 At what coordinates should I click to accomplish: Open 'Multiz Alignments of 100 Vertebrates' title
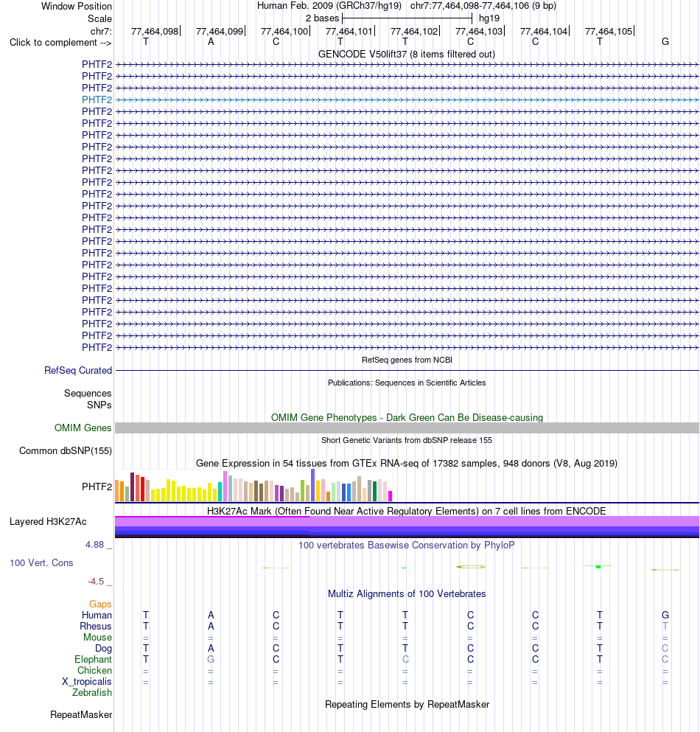tap(407, 594)
